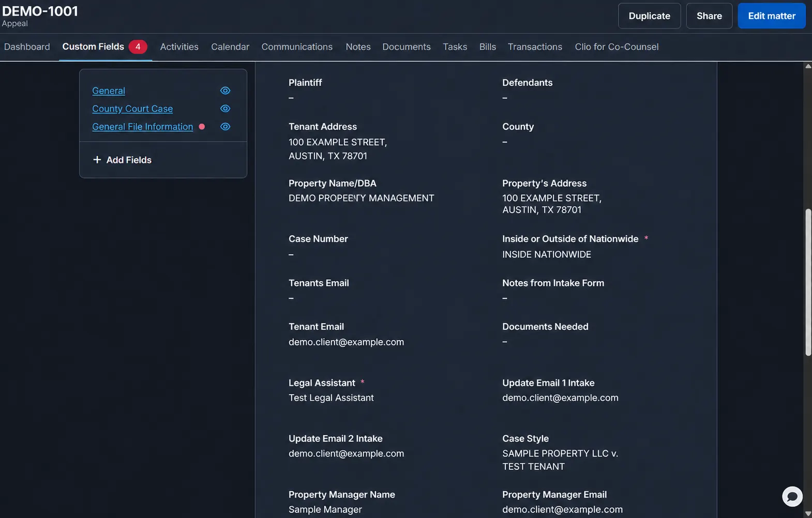812x518 pixels.
Task: Click the Documents Needed label
Action: tap(545, 327)
